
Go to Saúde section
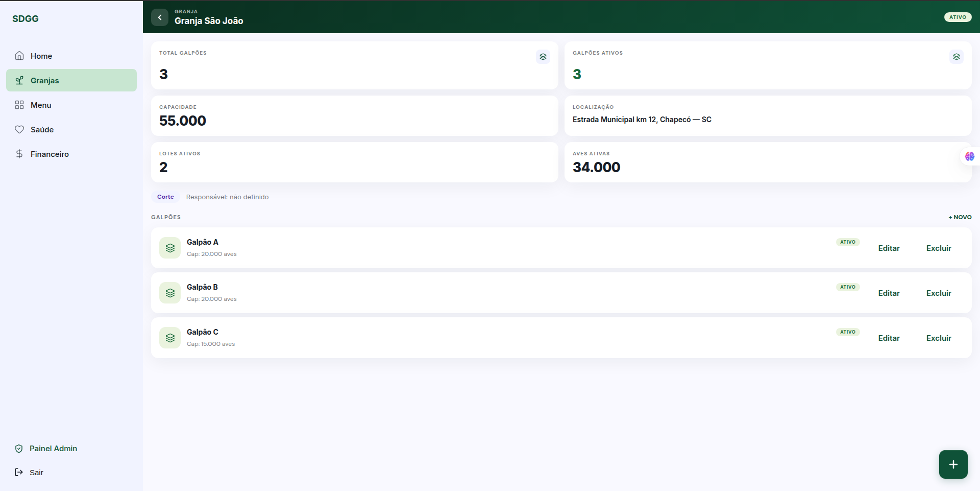71,129
